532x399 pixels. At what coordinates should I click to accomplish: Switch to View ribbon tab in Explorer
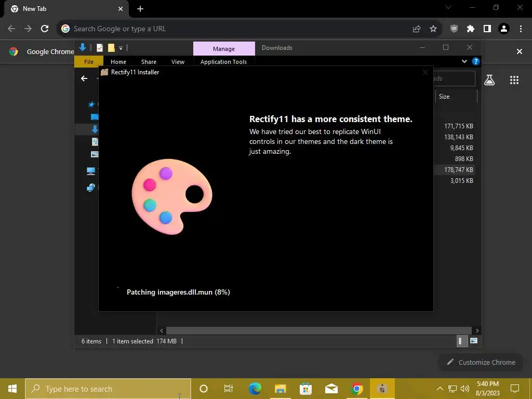click(178, 62)
